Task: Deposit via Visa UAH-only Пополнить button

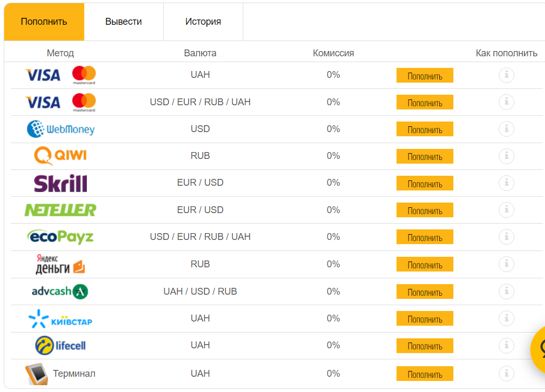Action: tap(425, 75)
